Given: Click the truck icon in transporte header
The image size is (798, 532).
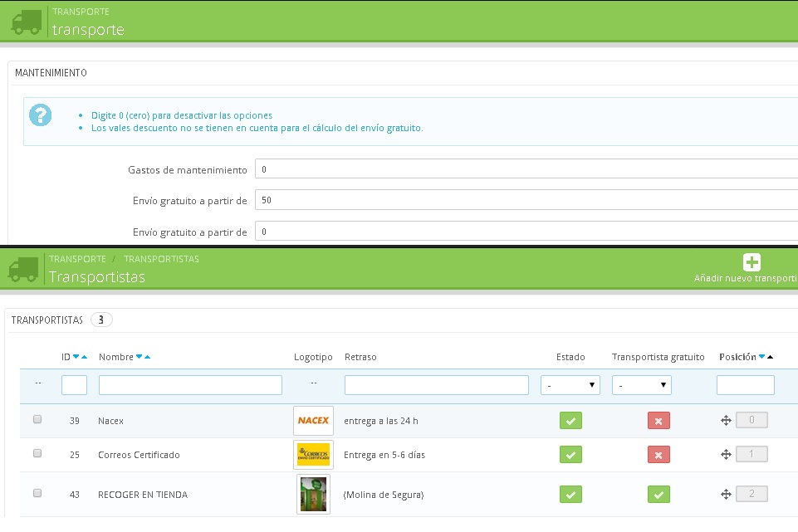Looking at the screenshot, I should pos(27,22).
